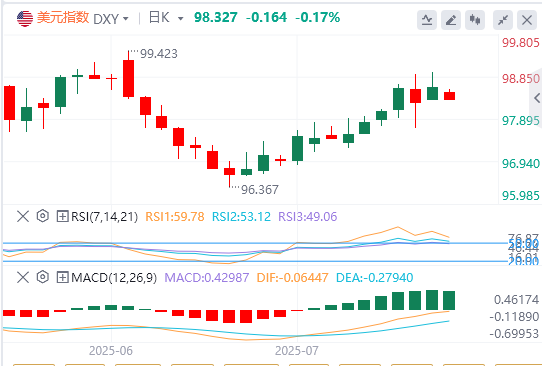Image resolution: width=542 pixels, height=366 pixels.
Task: Remove the RSI indicator with X
Action: pos(23,217)
